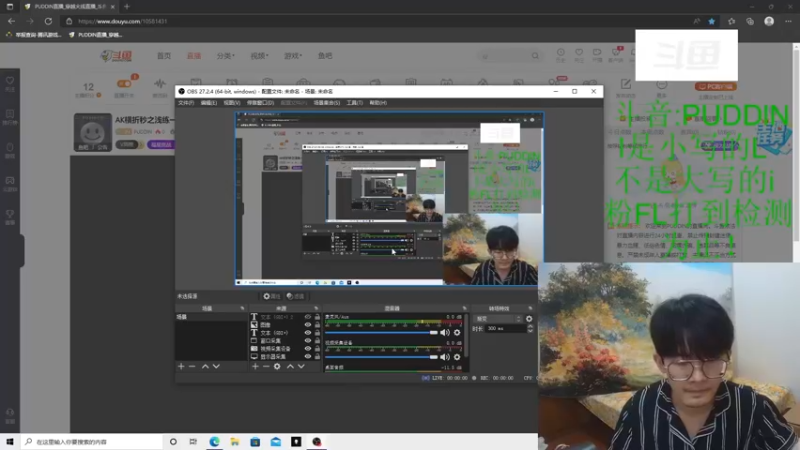The width and height of the screenshot is (800, 450).
Task: Hide the second 文本 (GDI+) source
Action: (x=308, y=333)
